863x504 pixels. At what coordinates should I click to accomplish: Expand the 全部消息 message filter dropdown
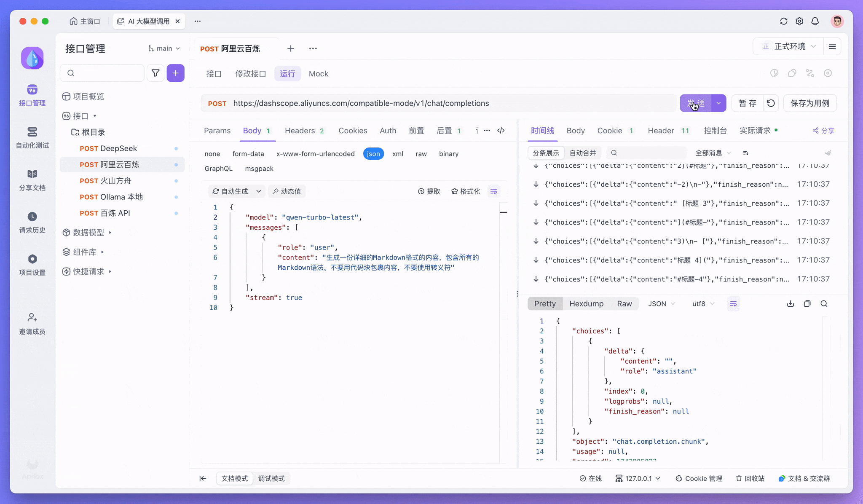pyautogui.click(x=712, y=153)
